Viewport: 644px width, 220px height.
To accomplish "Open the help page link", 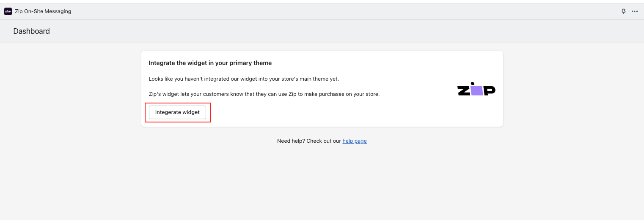I will [x=355, y=141].
